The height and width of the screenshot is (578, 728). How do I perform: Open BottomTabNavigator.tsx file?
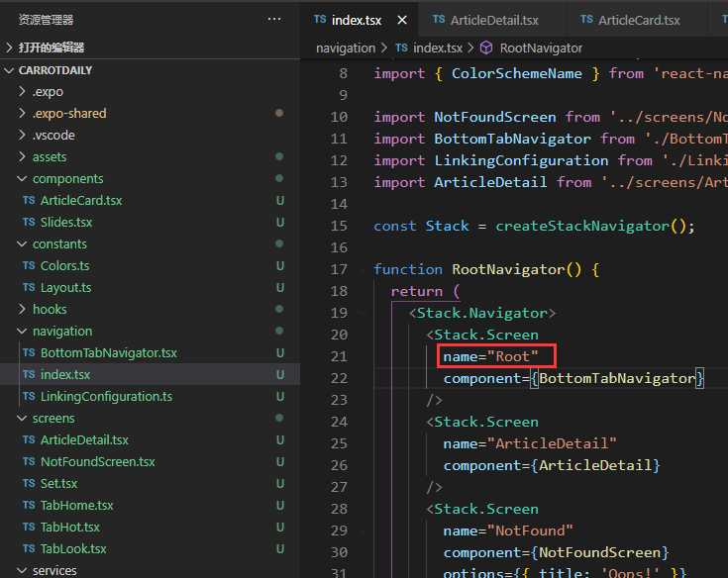[109, 353]
